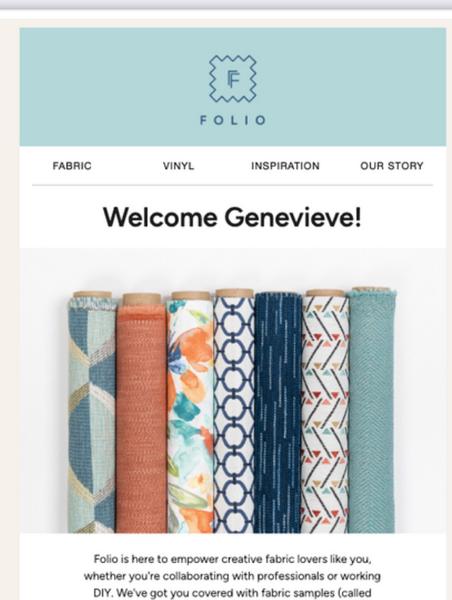Screen dimensions: 452x600
Task: Select the teal herringbone fabric roll
Action: click(x=372, y=412)
